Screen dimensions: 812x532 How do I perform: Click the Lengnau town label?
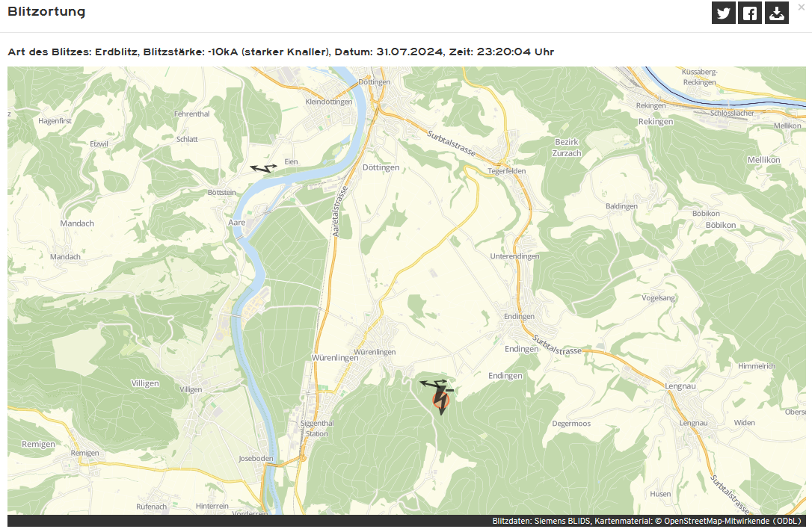coord(680,386)
